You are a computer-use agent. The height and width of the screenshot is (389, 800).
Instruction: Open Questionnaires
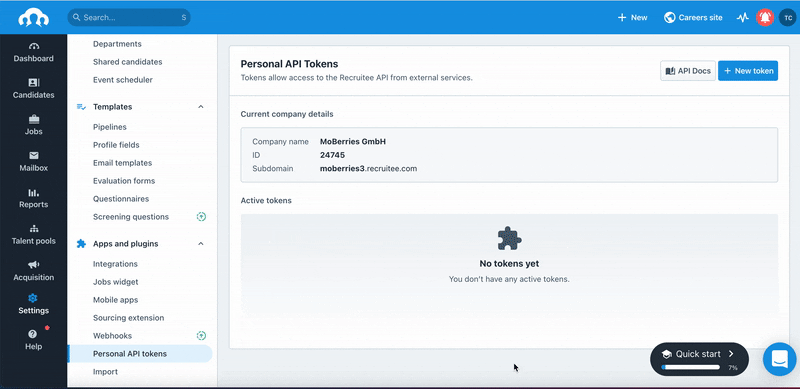click(121, 199)
